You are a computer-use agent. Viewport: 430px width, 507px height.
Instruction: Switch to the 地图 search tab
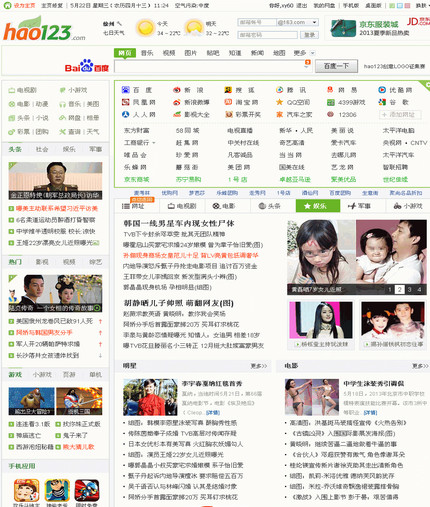tap(279, 53)
